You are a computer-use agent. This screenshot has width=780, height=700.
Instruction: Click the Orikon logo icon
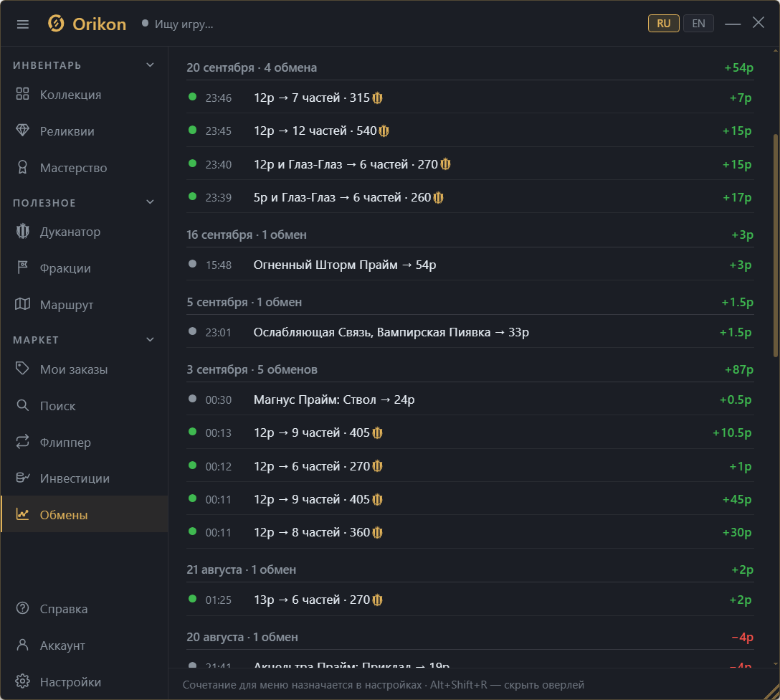click(56, 24)
